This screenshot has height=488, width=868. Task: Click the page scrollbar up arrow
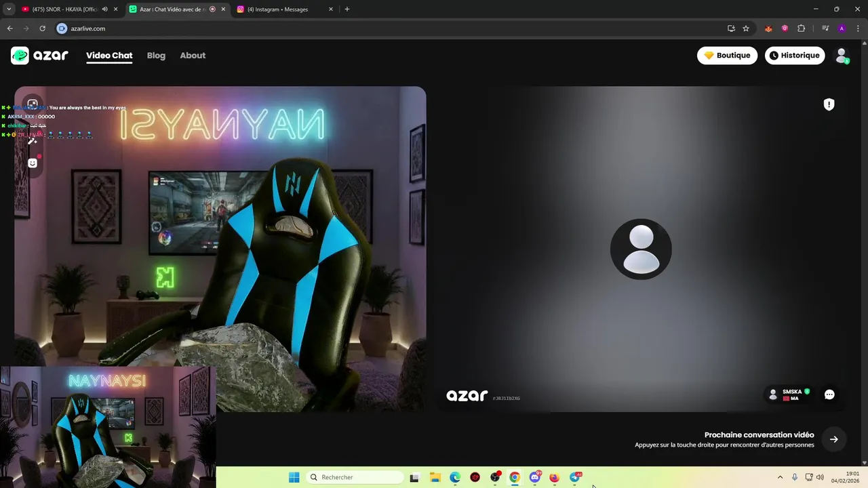click(864, 42)
